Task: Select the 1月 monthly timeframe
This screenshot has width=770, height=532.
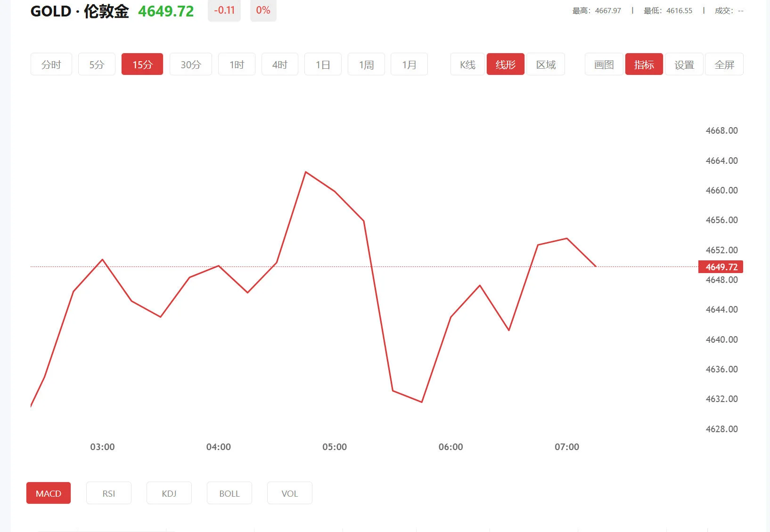Action: 409,64
